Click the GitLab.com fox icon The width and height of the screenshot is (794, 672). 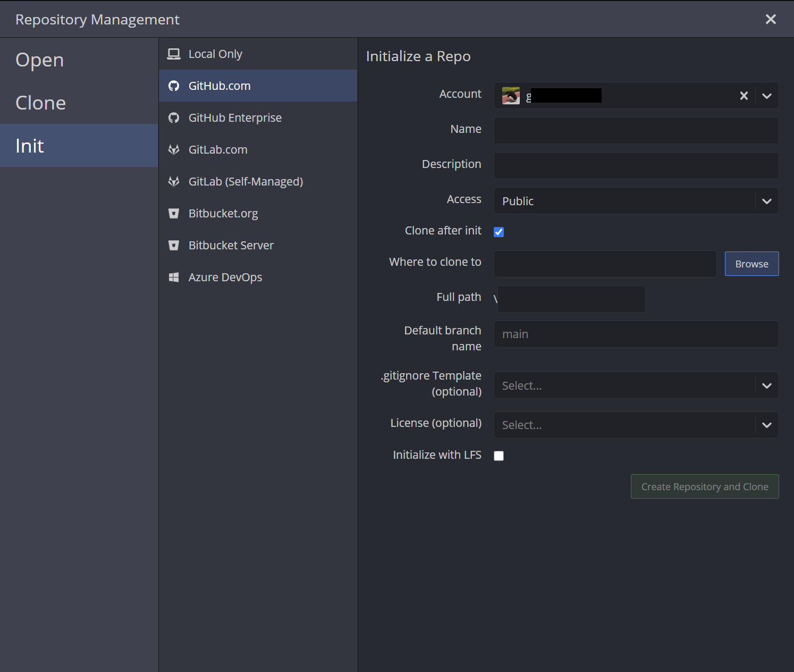coord(174,149)
